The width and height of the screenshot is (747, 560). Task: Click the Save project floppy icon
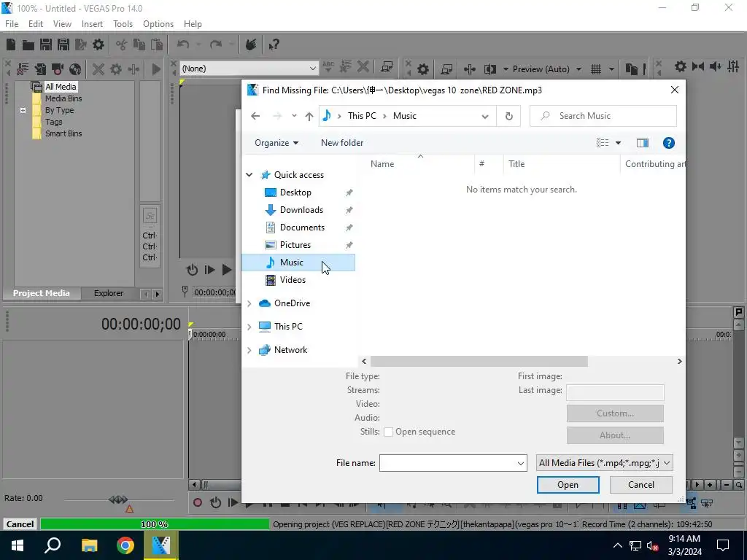[x=46, y=44]
